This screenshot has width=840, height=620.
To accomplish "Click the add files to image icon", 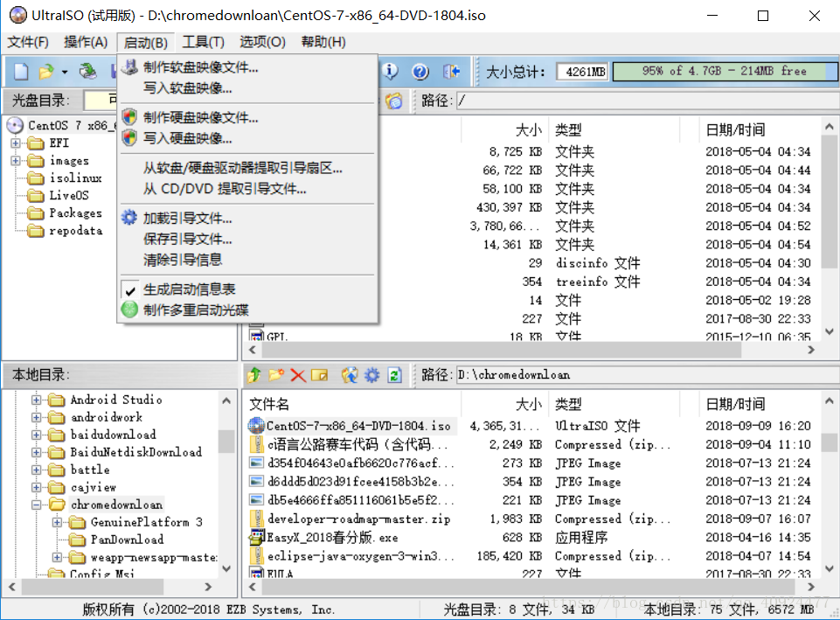I will point(350,374).
